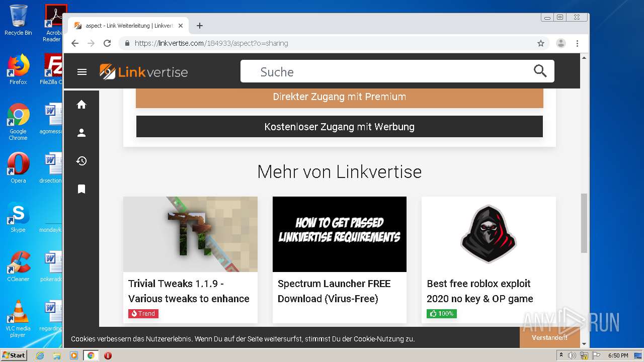
Task: Reload the current page
Action: point(107,43)
